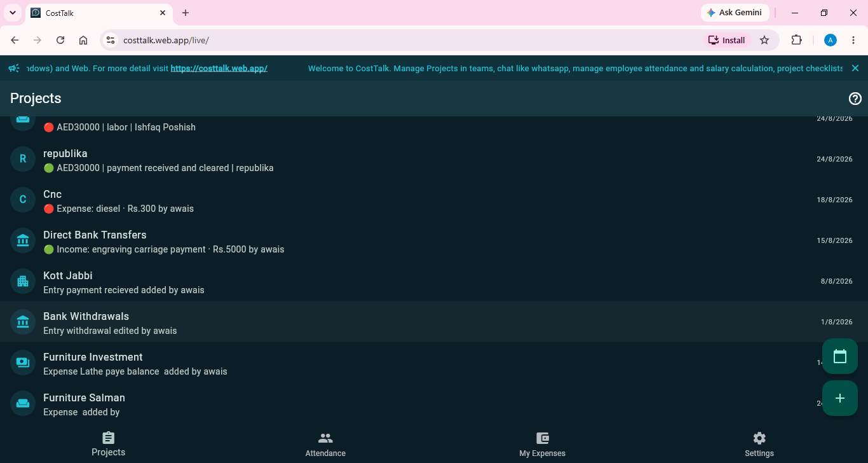Close the CostTalk browser tab
Image resolution: width=868 pixels, height=463 pixels.
pyautogui.click(x=163, y=13)
